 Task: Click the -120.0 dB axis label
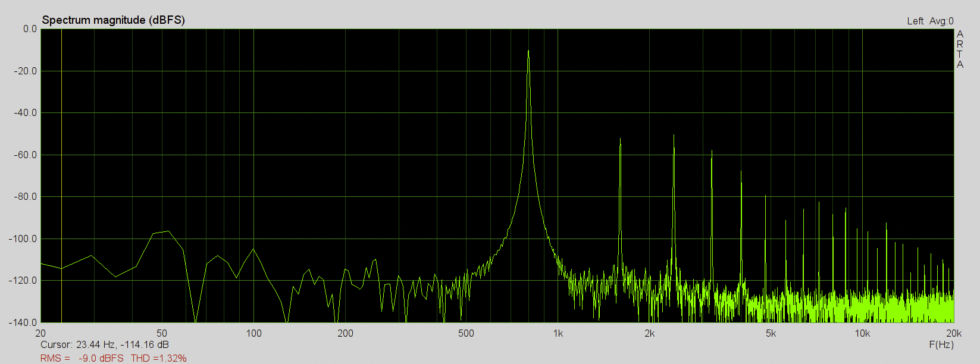[23, 280]
